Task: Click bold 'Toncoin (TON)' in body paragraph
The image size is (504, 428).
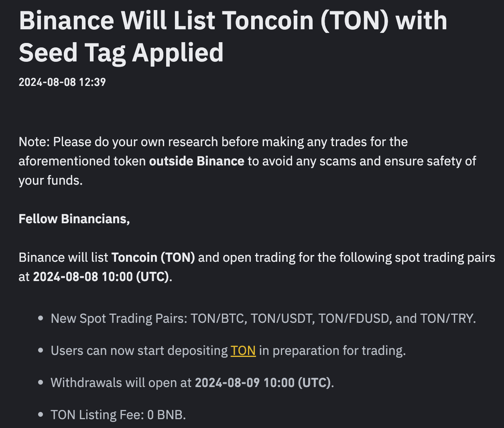Action: [x=153, y=257]
